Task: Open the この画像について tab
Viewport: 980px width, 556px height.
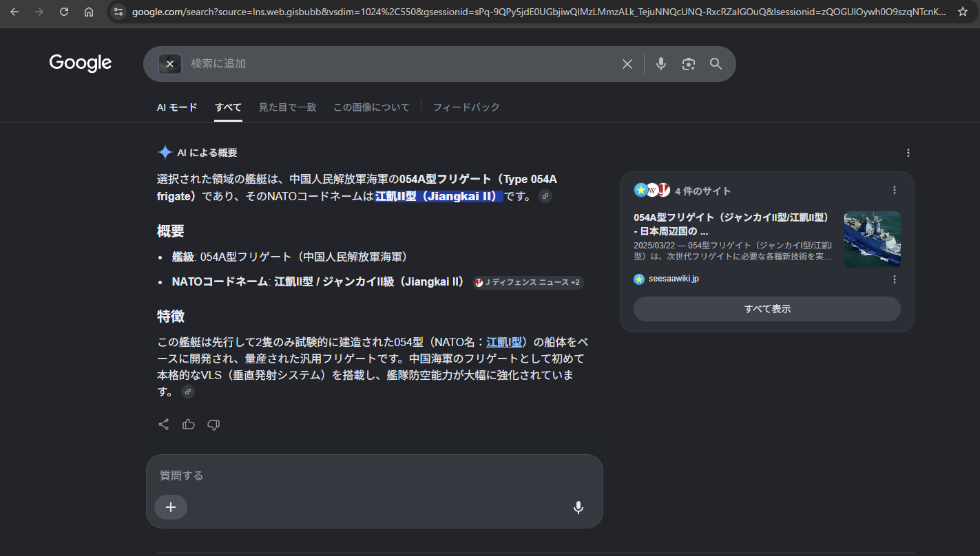Action: (x=371, y=107)
